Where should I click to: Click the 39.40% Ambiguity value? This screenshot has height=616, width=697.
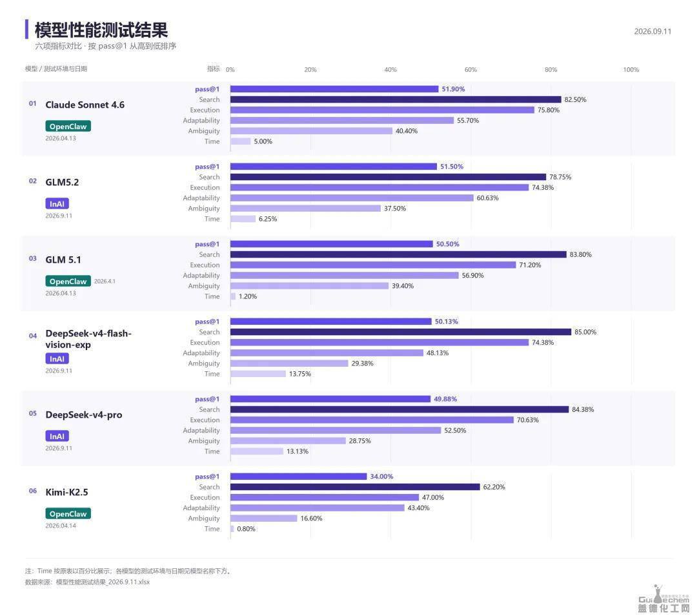403,286
